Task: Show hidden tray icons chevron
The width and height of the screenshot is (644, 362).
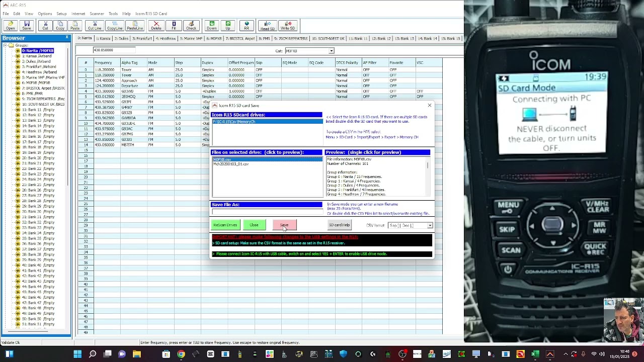Action: 566,354
